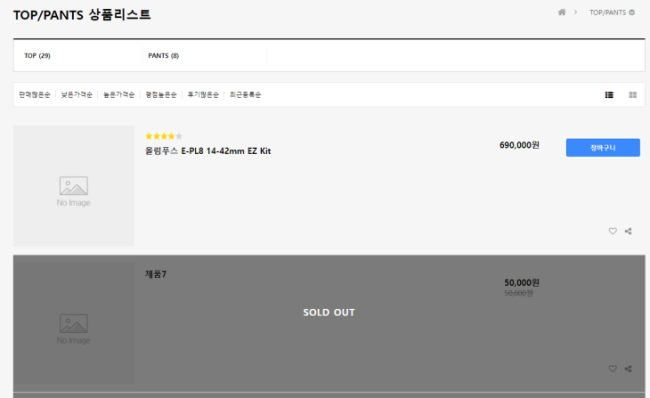
Task: Sort by 후기많은순
Action: click(x=203, y=95)
